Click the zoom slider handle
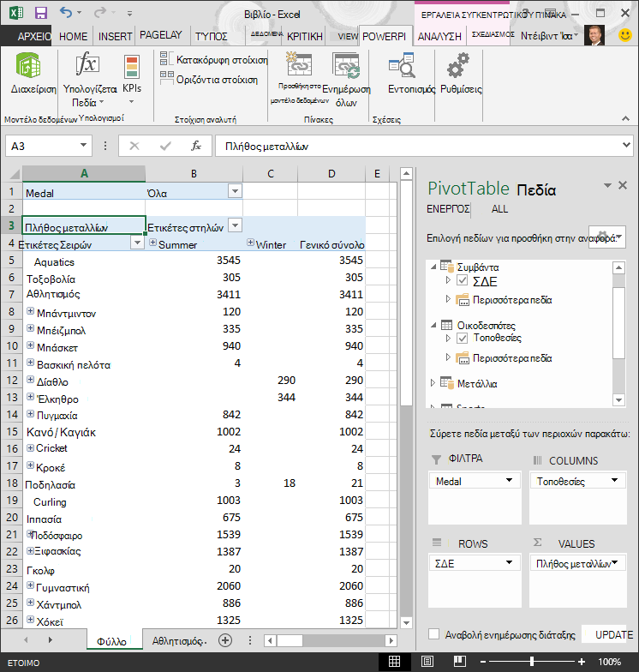 pos(531,662)
